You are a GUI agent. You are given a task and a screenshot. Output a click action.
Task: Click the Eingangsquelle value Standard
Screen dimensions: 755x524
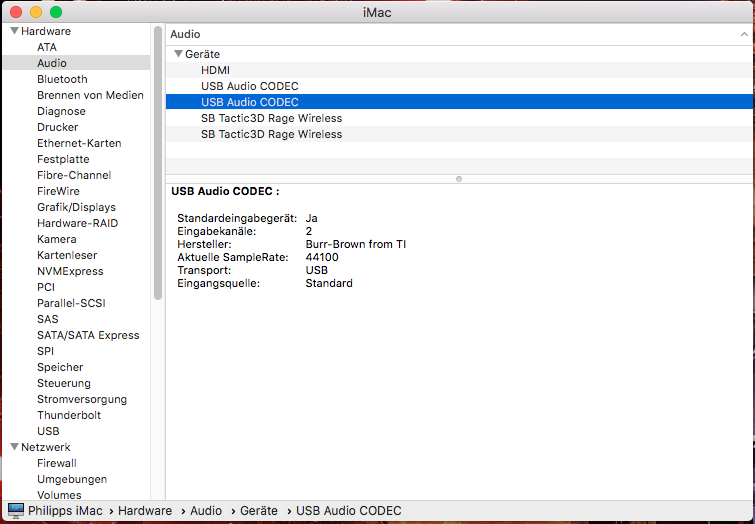pos(329,283)
